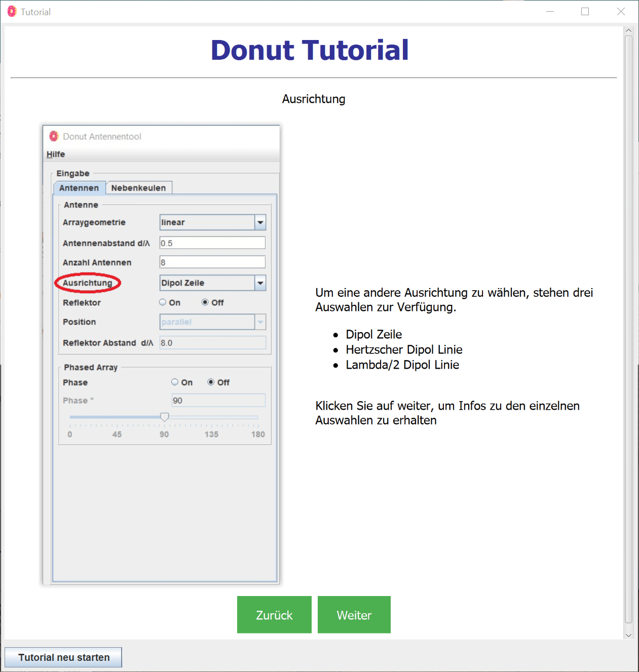Open the Position dropdown showing parallel
This screenshot has width=639, height=672.
(x=260, y=322)
